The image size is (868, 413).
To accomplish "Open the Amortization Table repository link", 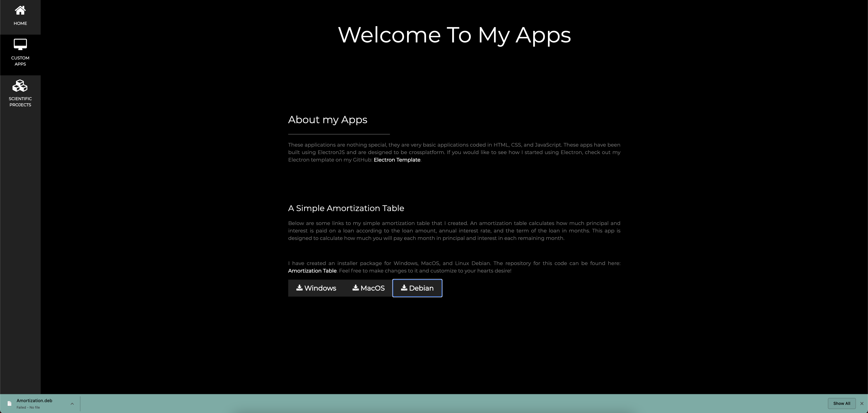I will click(x=312, y=271).
